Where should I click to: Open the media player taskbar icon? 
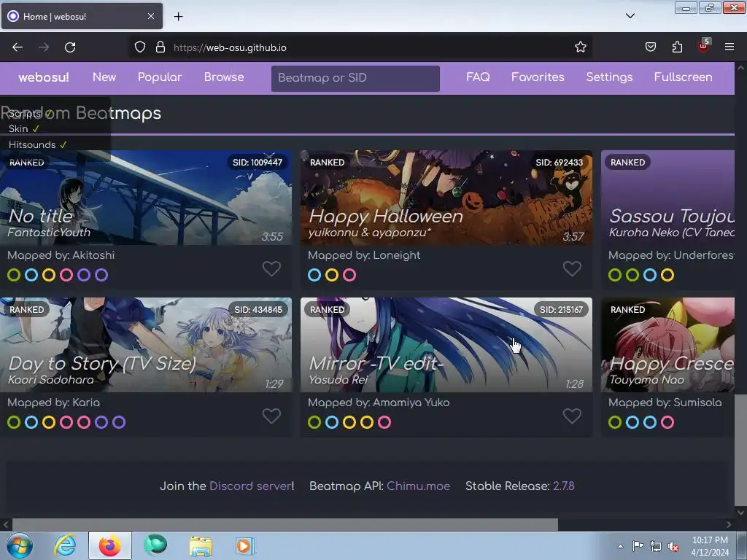[245, 545]
